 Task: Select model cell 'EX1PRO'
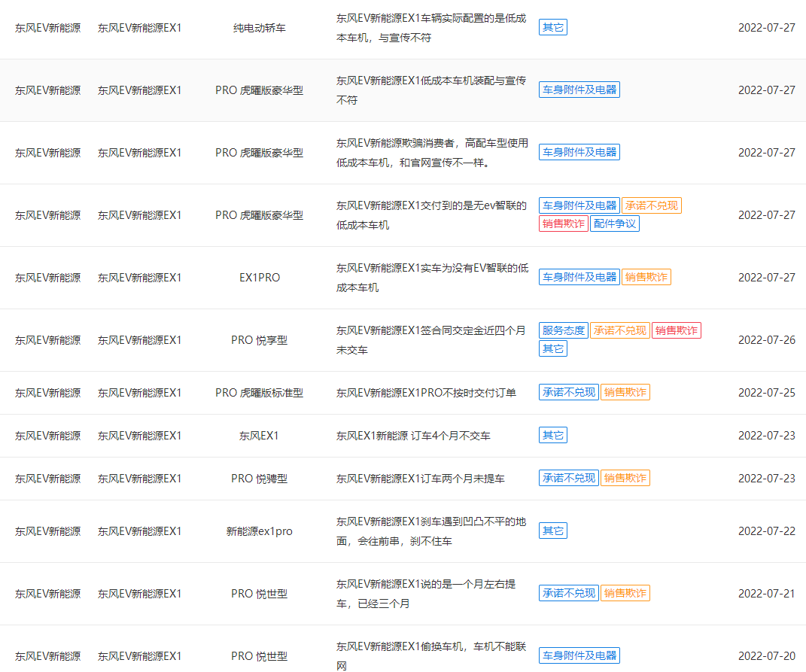[x=260, y=278]
